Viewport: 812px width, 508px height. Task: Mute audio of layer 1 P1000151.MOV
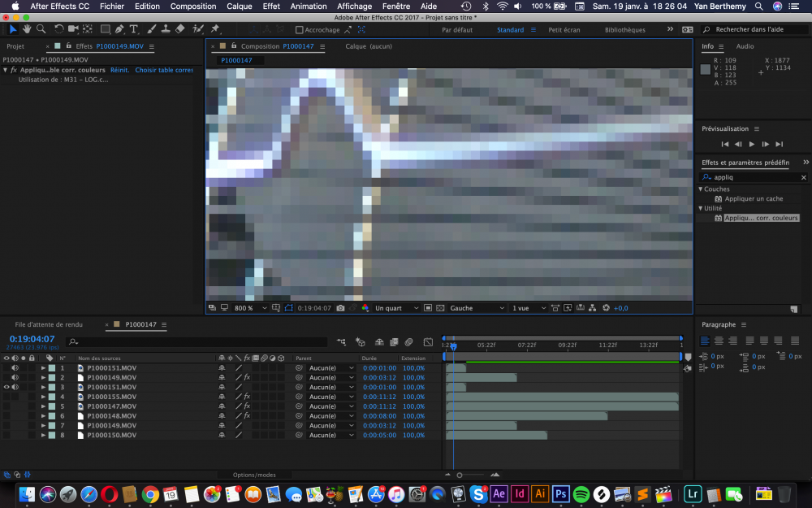[15, 368]
